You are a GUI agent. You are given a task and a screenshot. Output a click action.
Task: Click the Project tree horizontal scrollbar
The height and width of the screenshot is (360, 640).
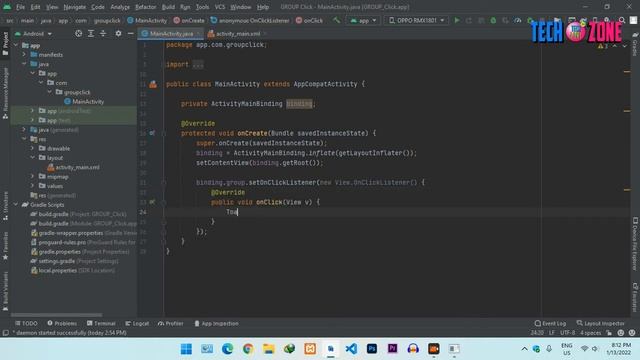[x=56, y=315]
